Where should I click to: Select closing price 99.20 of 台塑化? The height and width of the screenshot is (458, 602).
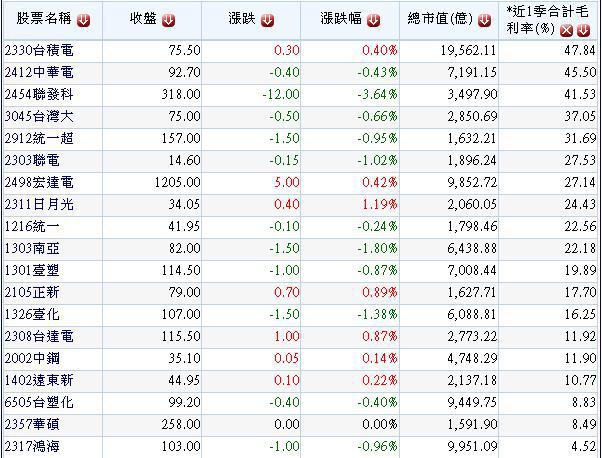point(184,402)
